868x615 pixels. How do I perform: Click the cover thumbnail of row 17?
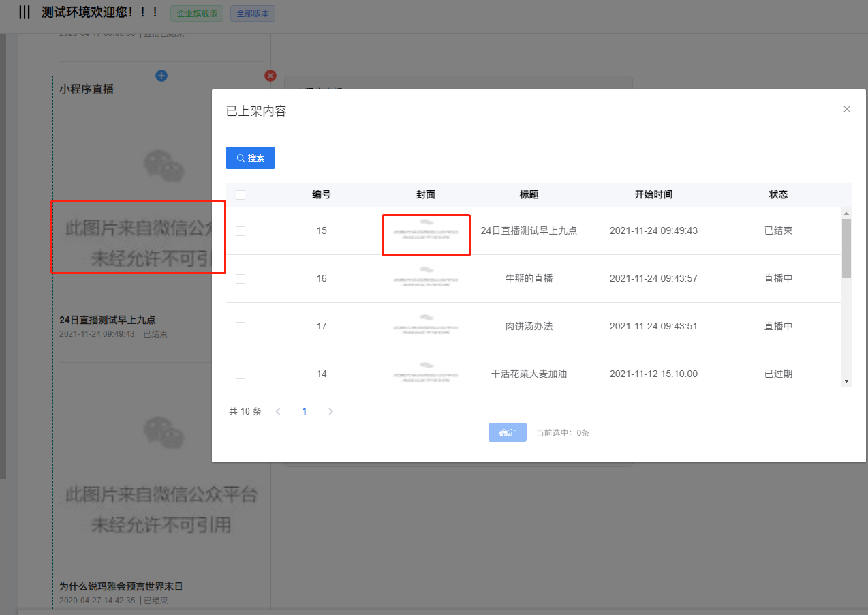(426, 325)
